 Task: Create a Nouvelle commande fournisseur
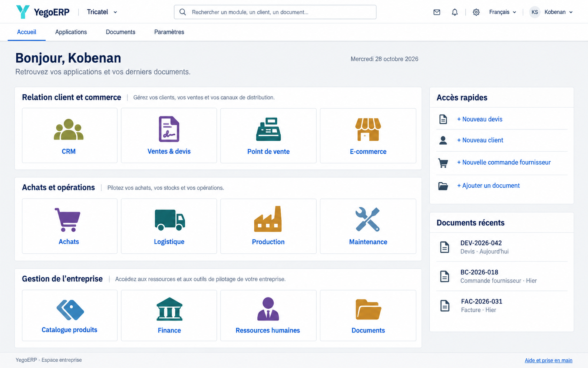pyautogui.click(x=504, y=162)
